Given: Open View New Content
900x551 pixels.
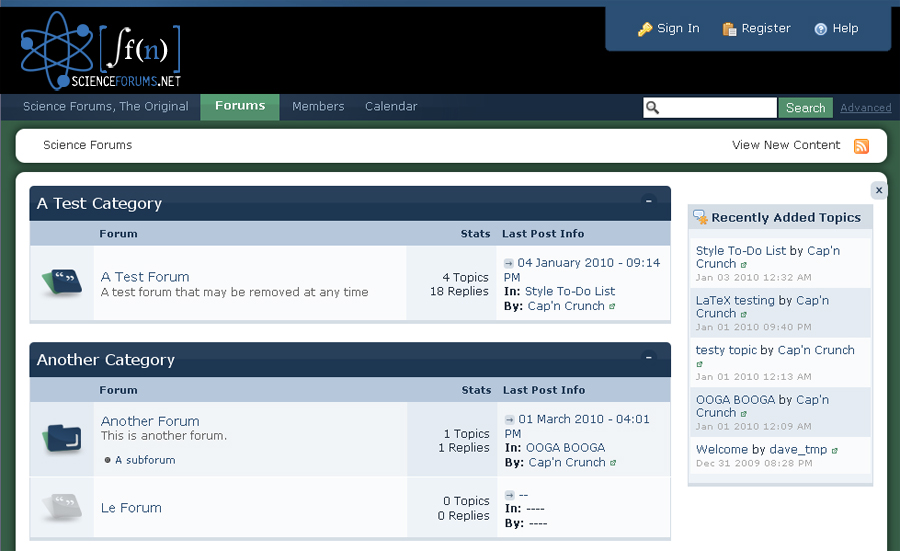Looking at the screenshot, I should coord(786,145).
